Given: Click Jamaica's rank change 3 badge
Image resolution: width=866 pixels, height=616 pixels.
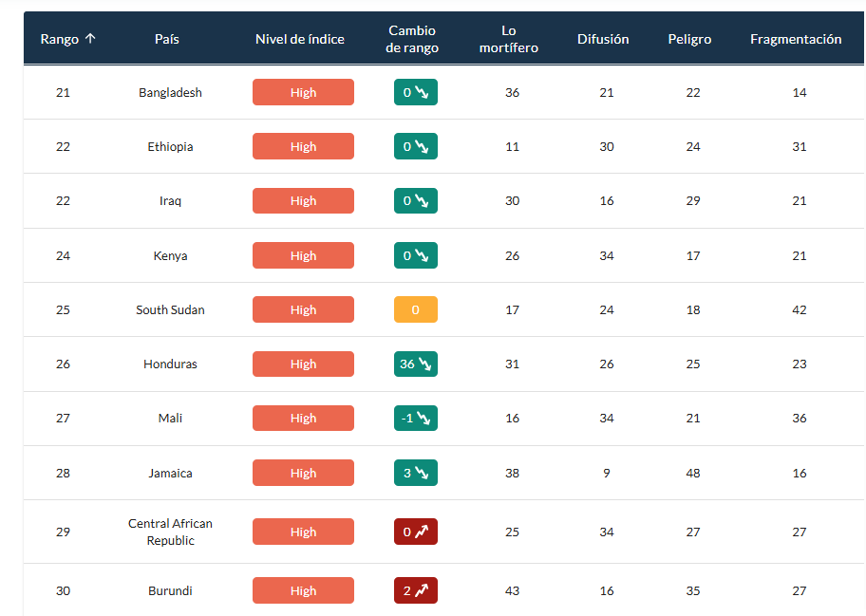Looking at the screenshot, I should pos(416,473).
